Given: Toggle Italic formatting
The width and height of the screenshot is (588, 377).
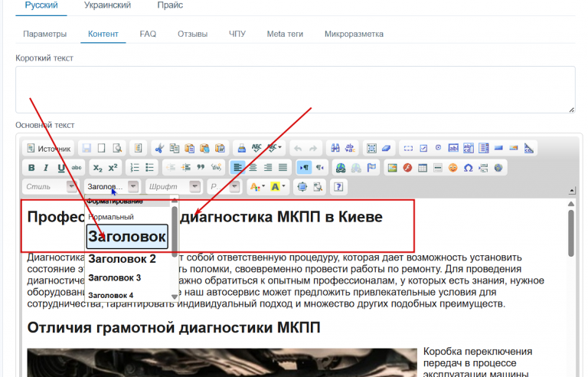Looking at the screenshot, I should point(46,168).
